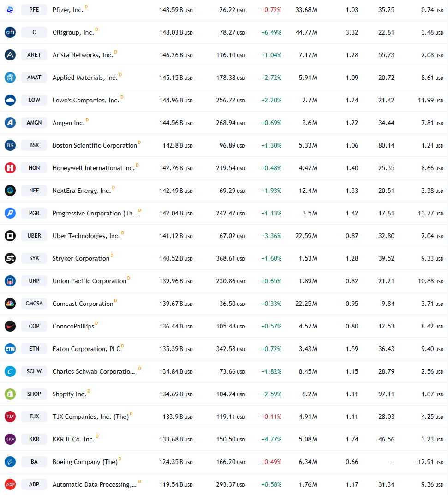
Task: Open the Amgen Inc. company link
Action: (68, 123)
